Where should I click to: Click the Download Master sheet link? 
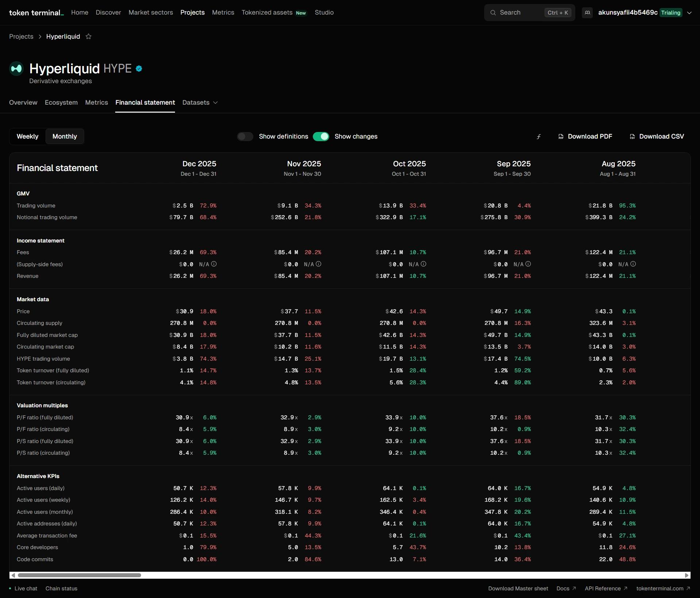click(x=518, y=588)
